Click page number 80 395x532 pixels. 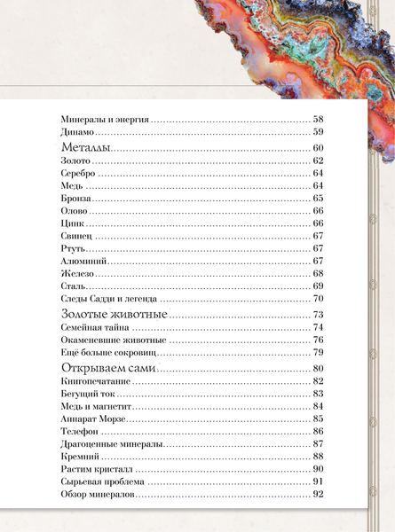coord(319,369)
